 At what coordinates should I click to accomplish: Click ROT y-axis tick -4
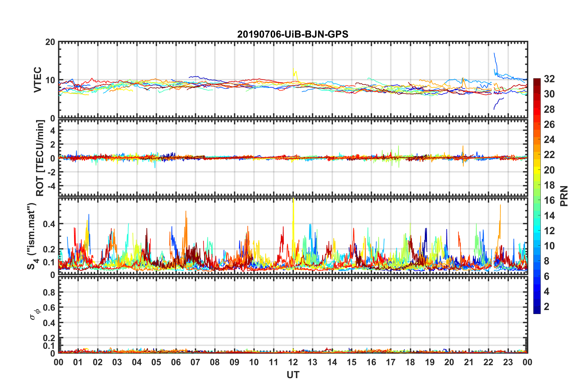51,186
